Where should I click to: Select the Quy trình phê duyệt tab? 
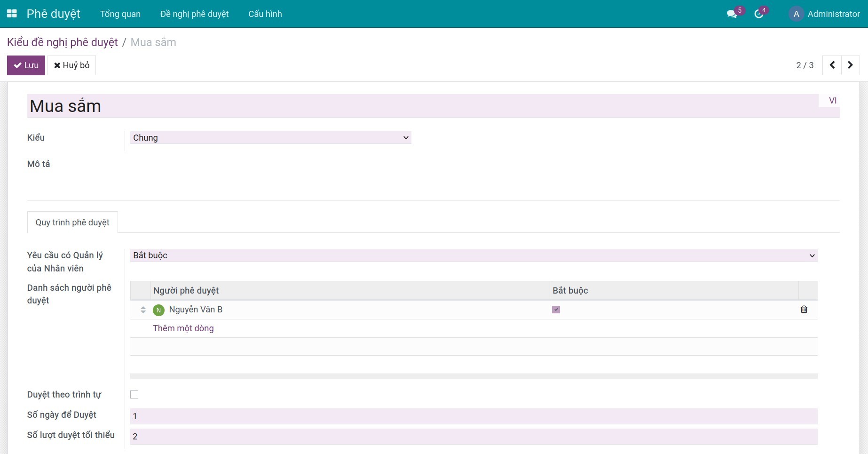[x=72, y=223]
